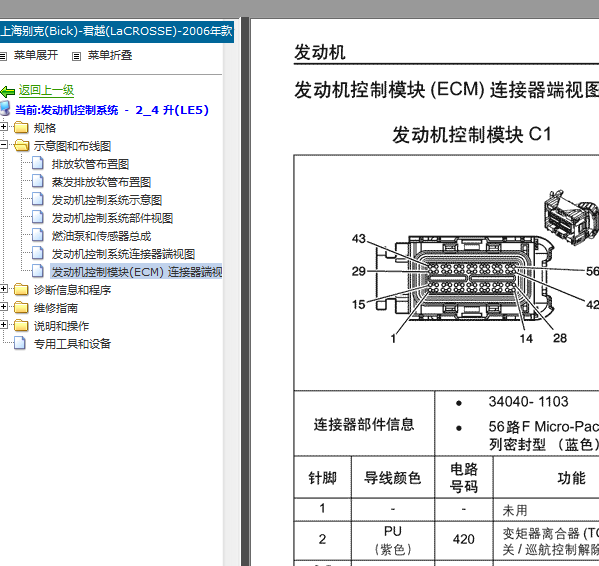Click the ECM connector end-view diagram
This screenshot has height=566, width=599.
tap(464, 279)
